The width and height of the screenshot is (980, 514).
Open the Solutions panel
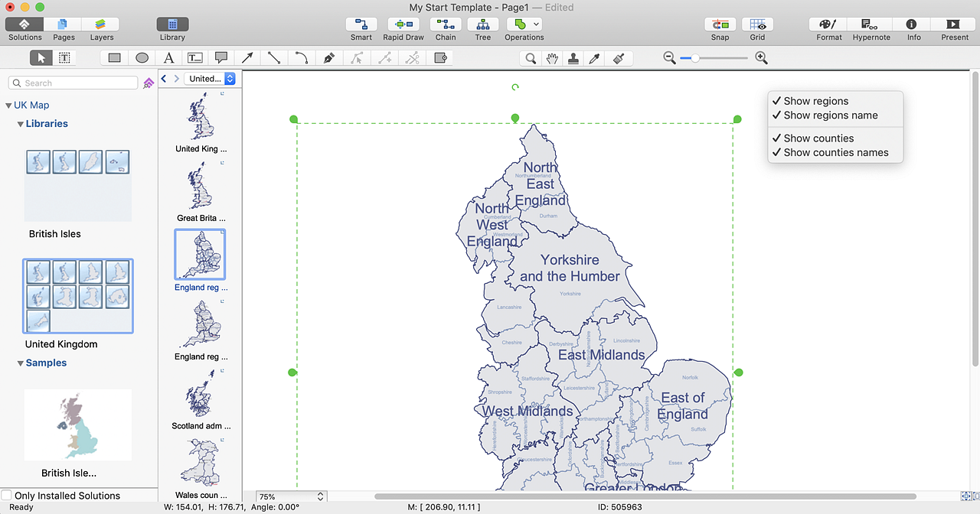click(x=24, y=24)
